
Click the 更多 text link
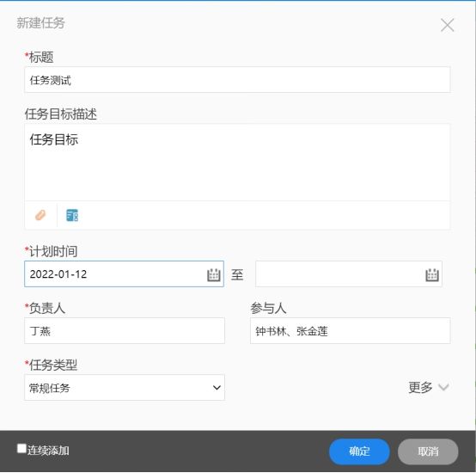pos(420,387)
